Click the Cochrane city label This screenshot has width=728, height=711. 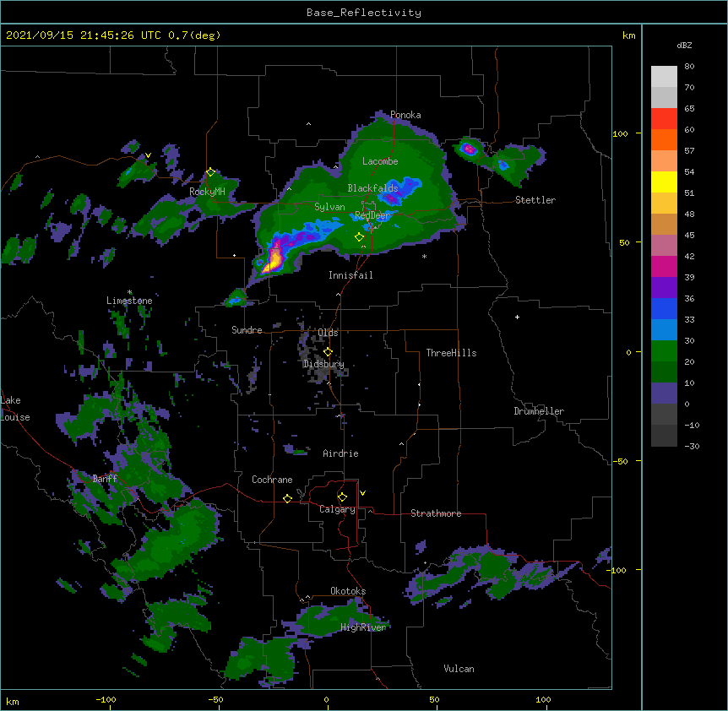coord(272,480)
